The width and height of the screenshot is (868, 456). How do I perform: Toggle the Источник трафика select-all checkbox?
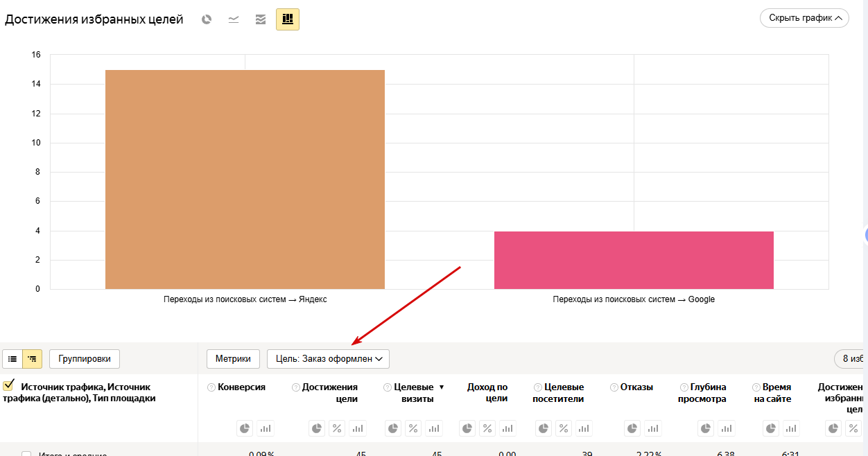[x=9, y=385]
